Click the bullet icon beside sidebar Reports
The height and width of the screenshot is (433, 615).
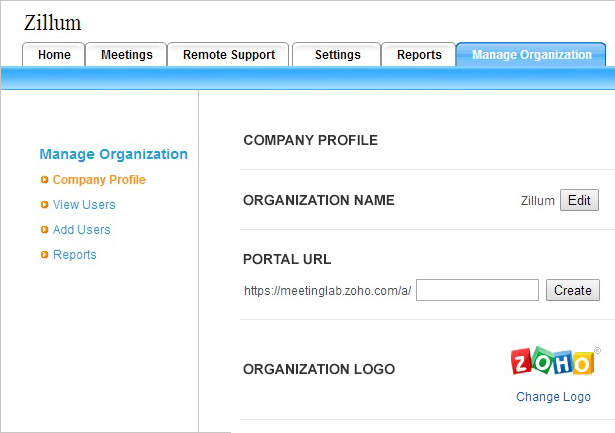(x=44, y=255)
